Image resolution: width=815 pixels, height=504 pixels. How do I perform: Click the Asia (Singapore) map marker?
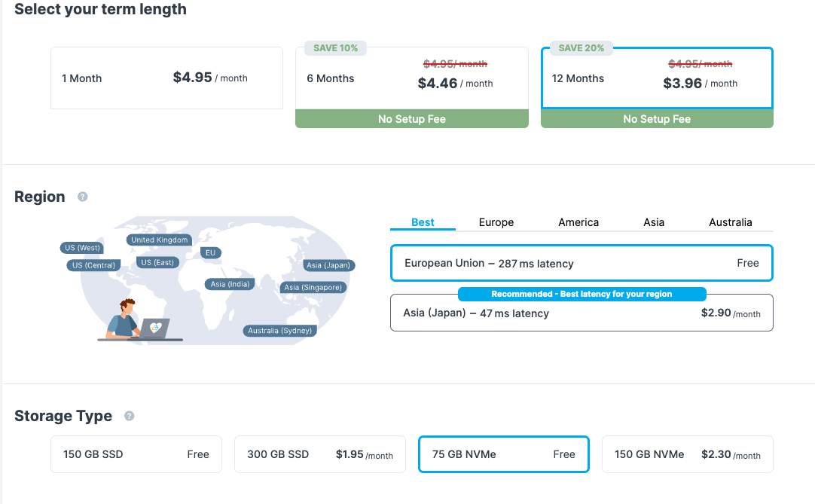coord(313,287)
